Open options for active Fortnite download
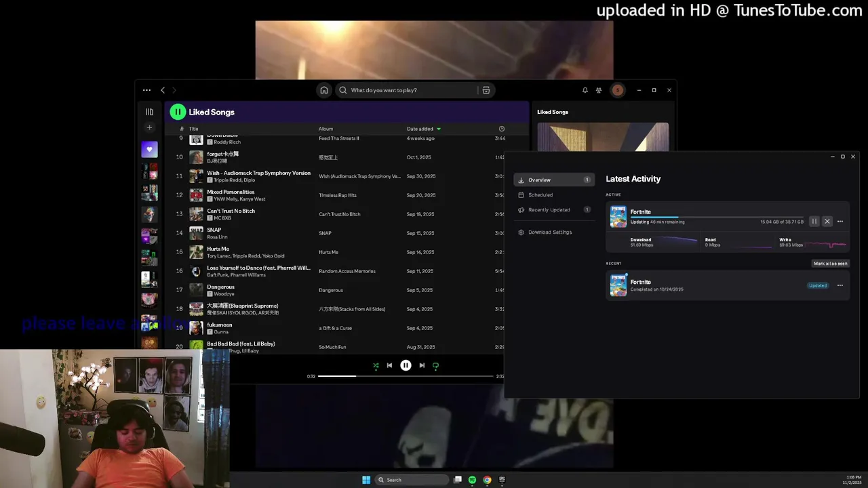 (x=840, y=222)
